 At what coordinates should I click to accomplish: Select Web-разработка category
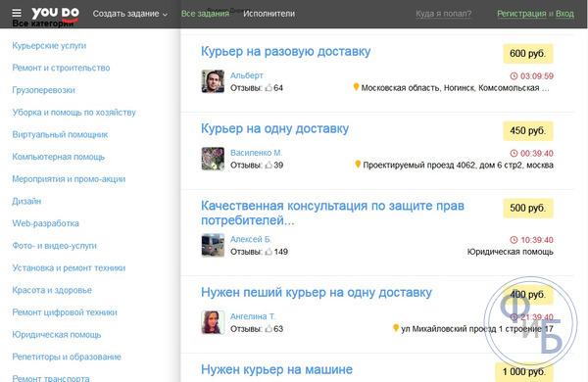pyautogui.click(x=45, y=223)
